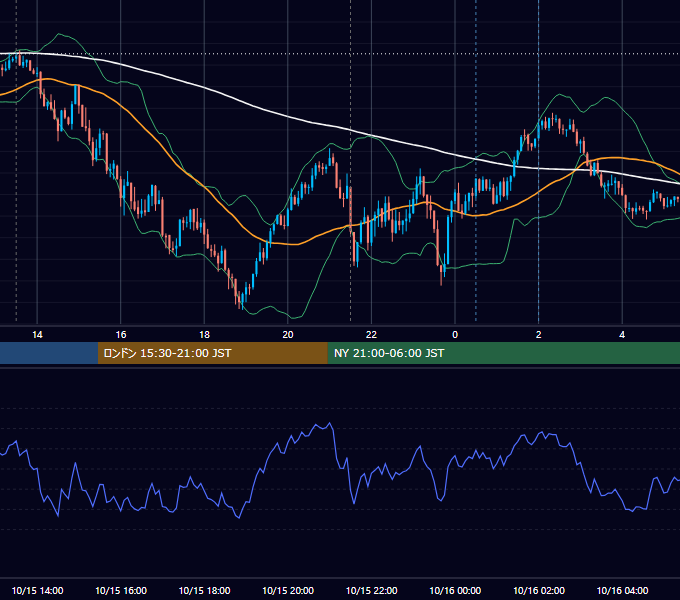Click the 10/15 14:00 date label
This screenshot has width=680, height=600.
tap(37, 590)
